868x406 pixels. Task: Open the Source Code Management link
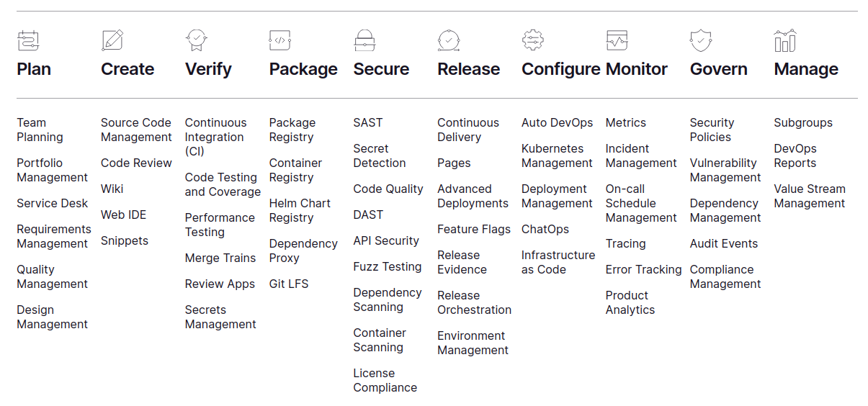pos(136,130)
